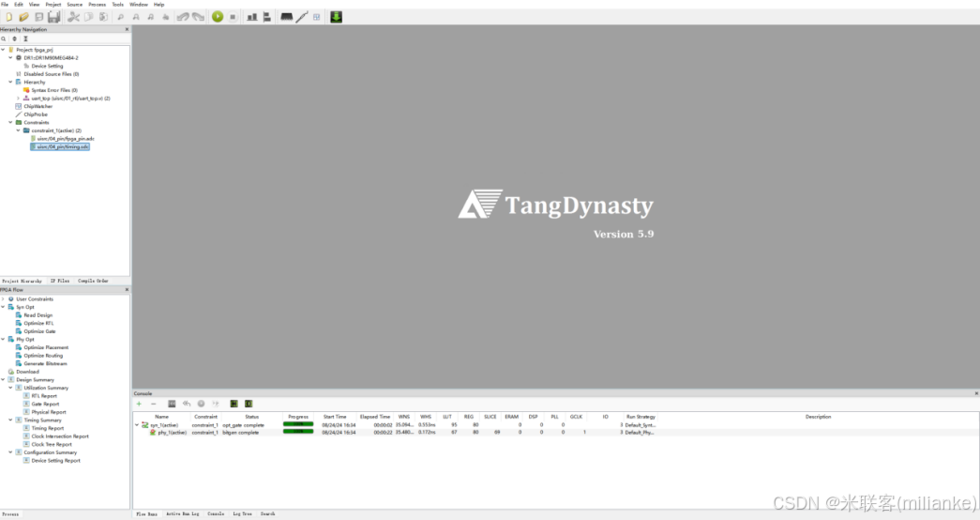Click Download in FPGA Flow
980x520 pixels.
pos(27,372)
